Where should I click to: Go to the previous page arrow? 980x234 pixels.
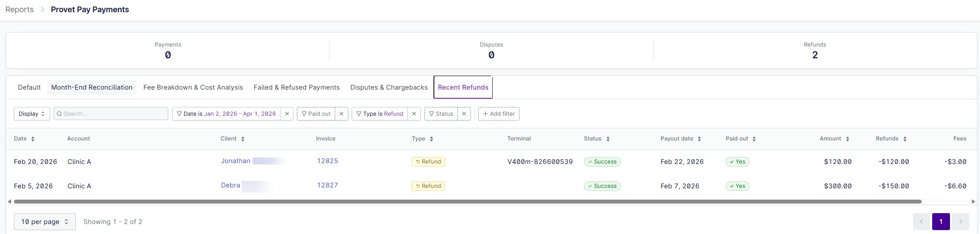pos(921,222)
